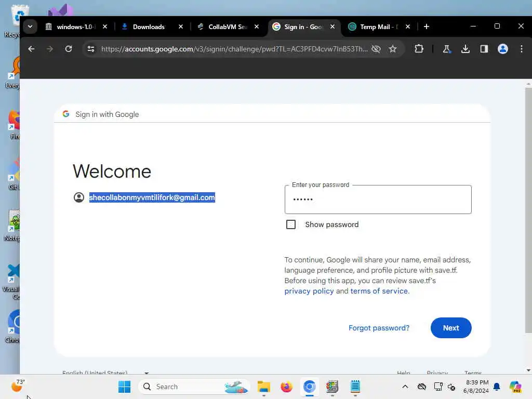Open the browser three-dot menu
532x399 pixels.
coord(522,49)
